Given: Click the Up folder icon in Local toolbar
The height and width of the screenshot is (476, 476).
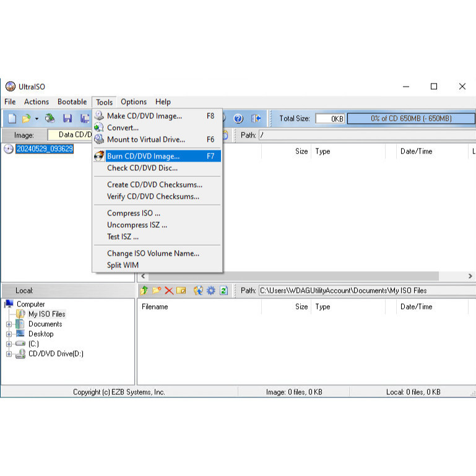Looking at the screenshot, I should [x=144, y=290].
